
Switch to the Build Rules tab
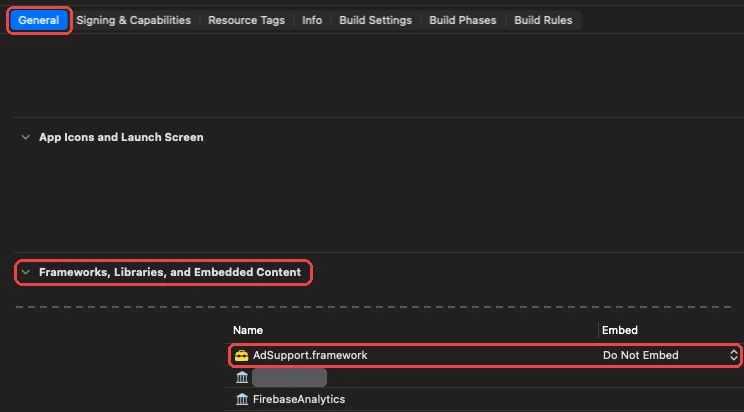(x=543, y=20)
